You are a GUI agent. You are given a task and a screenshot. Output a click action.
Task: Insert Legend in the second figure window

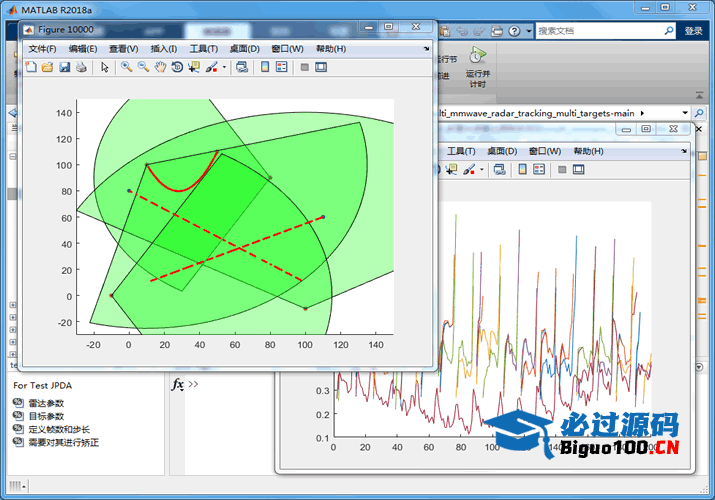(539, 170)
